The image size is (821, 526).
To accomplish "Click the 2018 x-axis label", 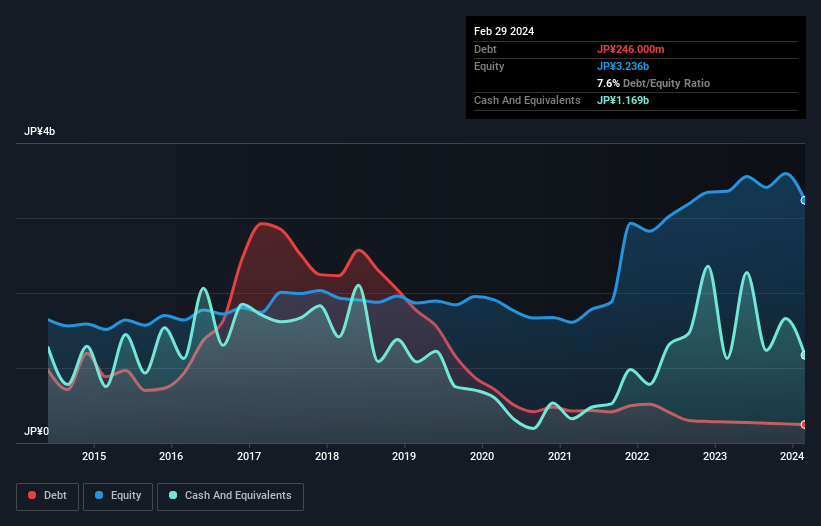I will (327, 456).
